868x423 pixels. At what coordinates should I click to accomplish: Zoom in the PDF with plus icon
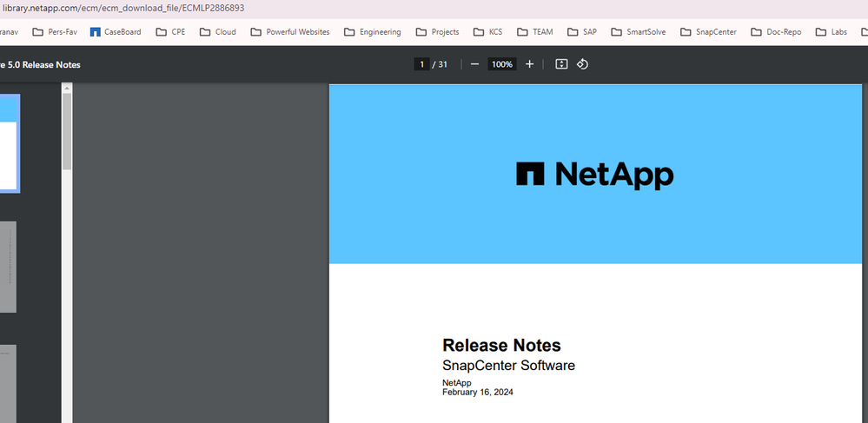[x=530, y=64]
